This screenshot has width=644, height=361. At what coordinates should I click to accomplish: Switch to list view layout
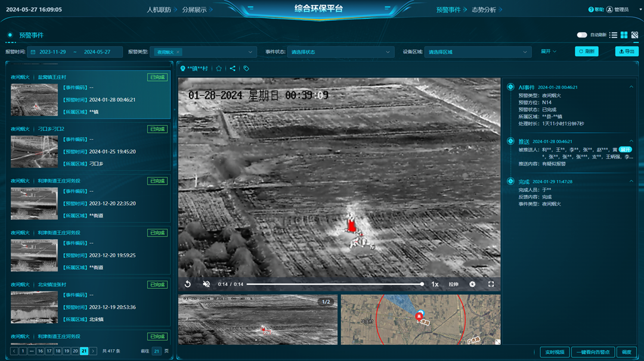(x=613, y=35)
